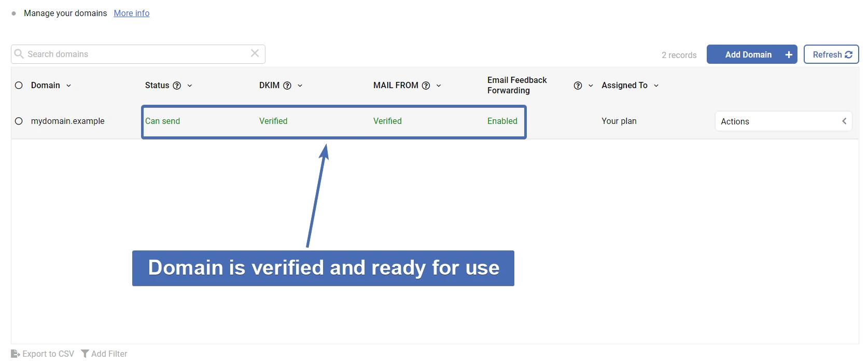
Task: Click the DKIM help question icon
Action: click(287, 86)
